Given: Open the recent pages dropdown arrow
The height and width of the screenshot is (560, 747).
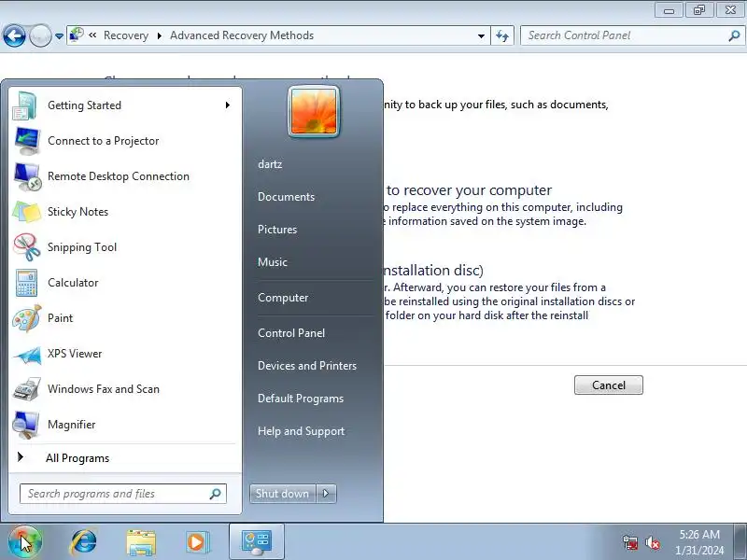Looking at the screenshot, I should [59, 36].
